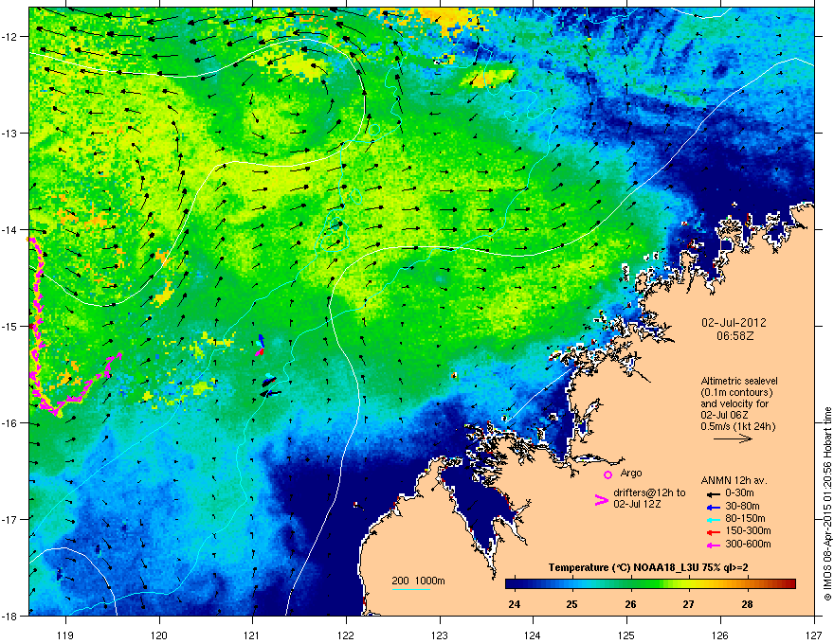Click the longitude label 120
The image size is (834, 644).
[x=159, y=635]
